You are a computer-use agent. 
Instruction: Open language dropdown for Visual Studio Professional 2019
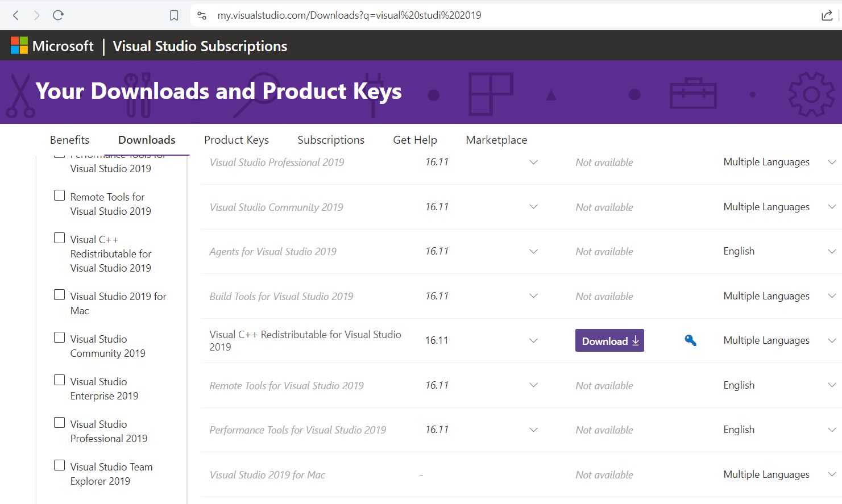(832, 162)
